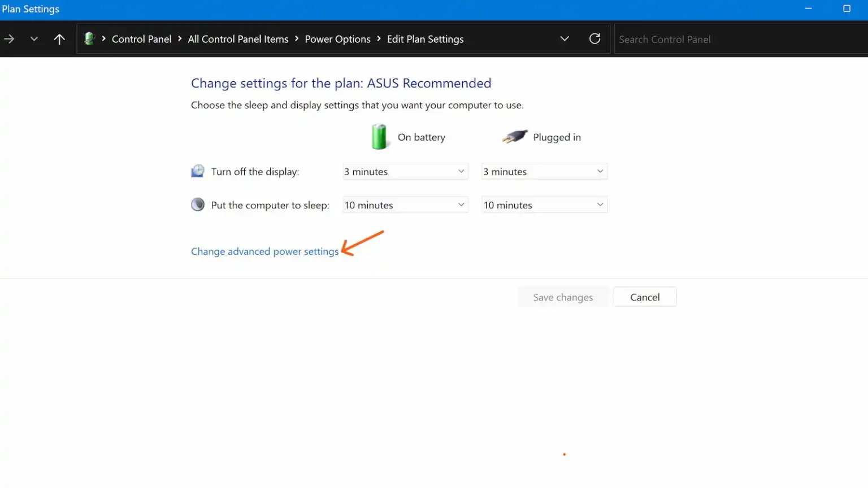Image resolution: width=868 pixels, height=488 pixels.
Task: Click the Forward navigation arrow
Action: [x=9, y=39]
